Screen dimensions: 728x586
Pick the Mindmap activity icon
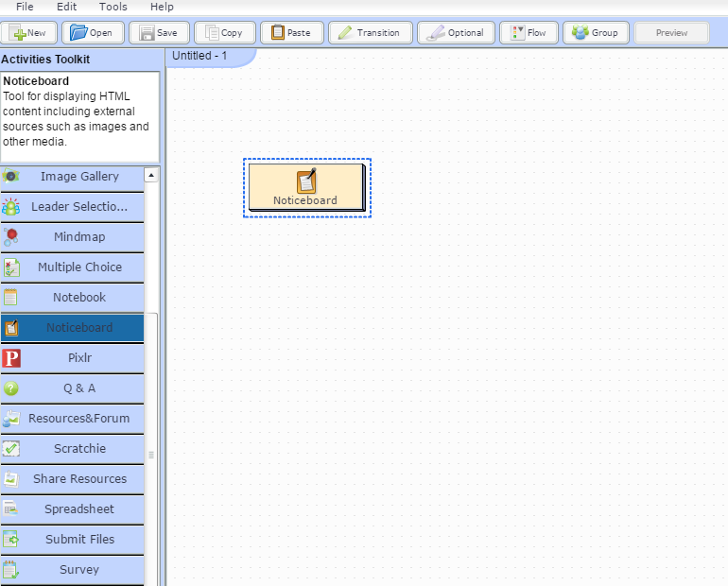coord(11,237)
